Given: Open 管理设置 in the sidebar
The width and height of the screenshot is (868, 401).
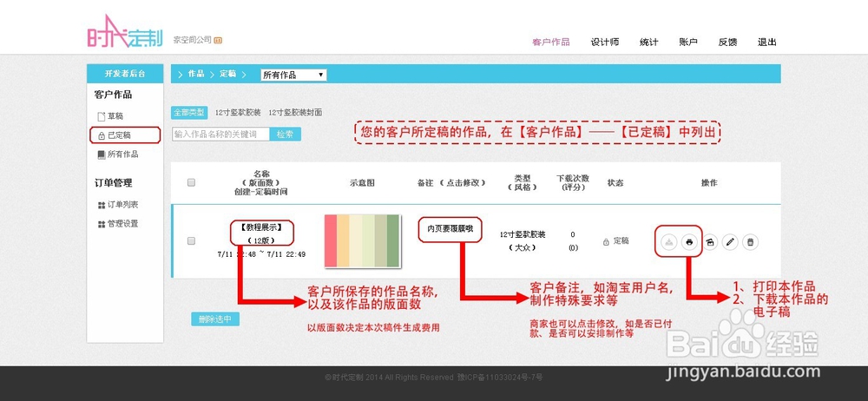Looking at the screenshot, I should (118, 224).
